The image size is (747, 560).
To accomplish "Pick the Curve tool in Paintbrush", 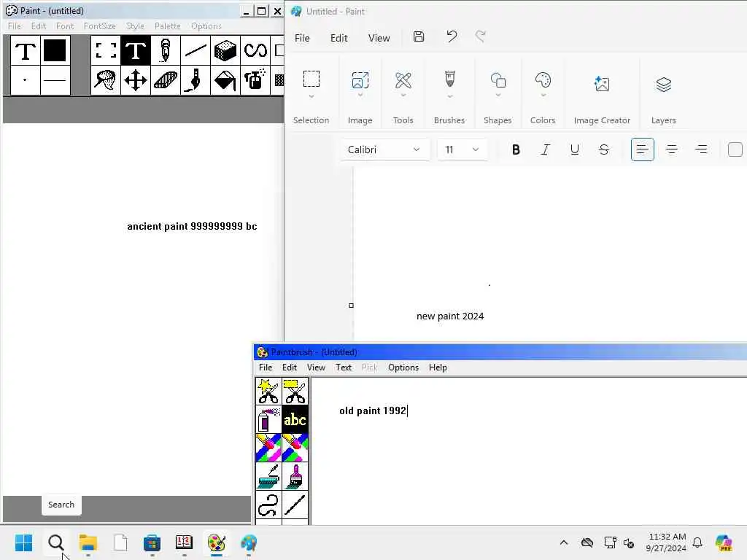I will [x=268, y=505].
